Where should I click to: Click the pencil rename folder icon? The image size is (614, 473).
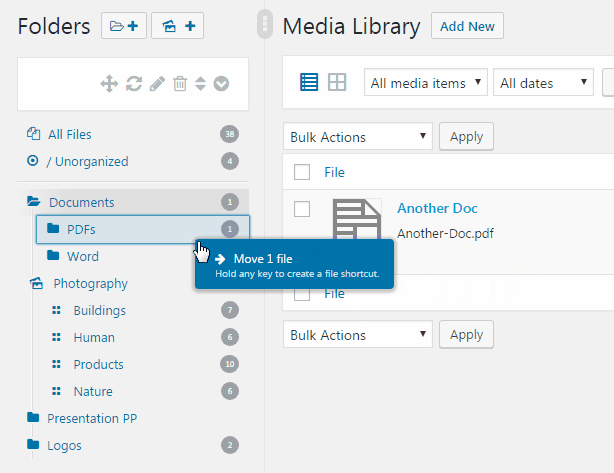[x=157, y=84]
